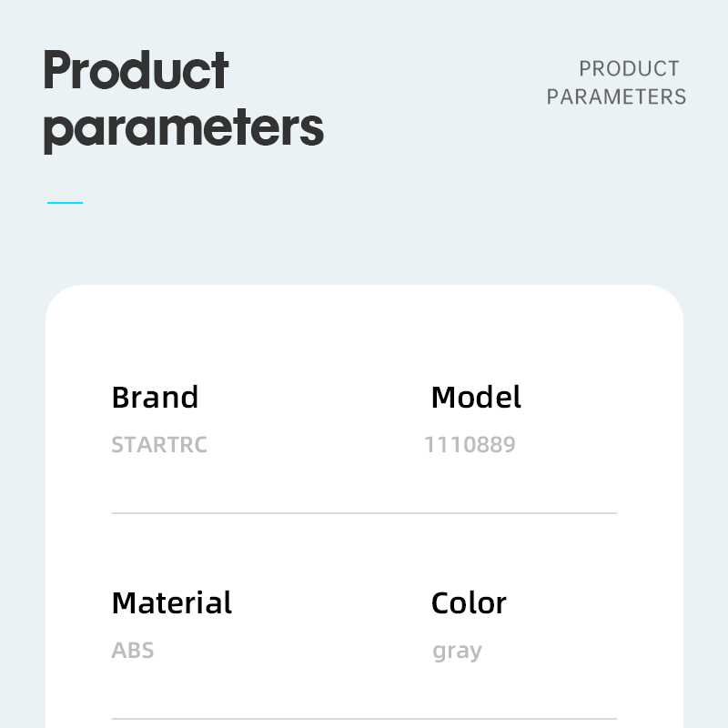Select the Brand label
The image size is (728, 728).
tap(155, 398)
